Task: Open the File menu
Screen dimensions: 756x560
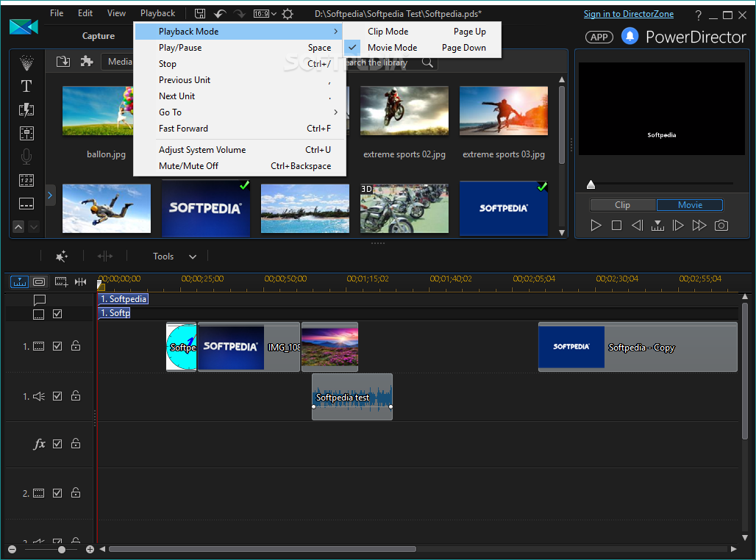Action: click(57, 13)
